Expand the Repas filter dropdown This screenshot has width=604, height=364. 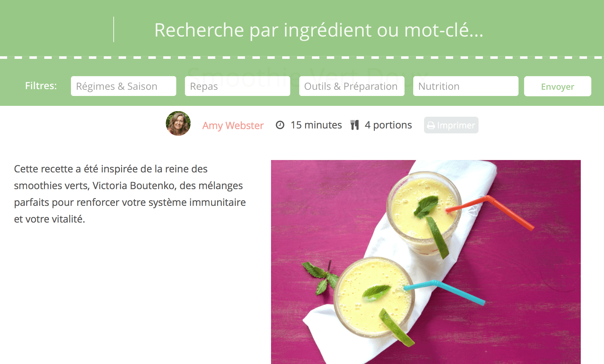[x=238, y=86]
